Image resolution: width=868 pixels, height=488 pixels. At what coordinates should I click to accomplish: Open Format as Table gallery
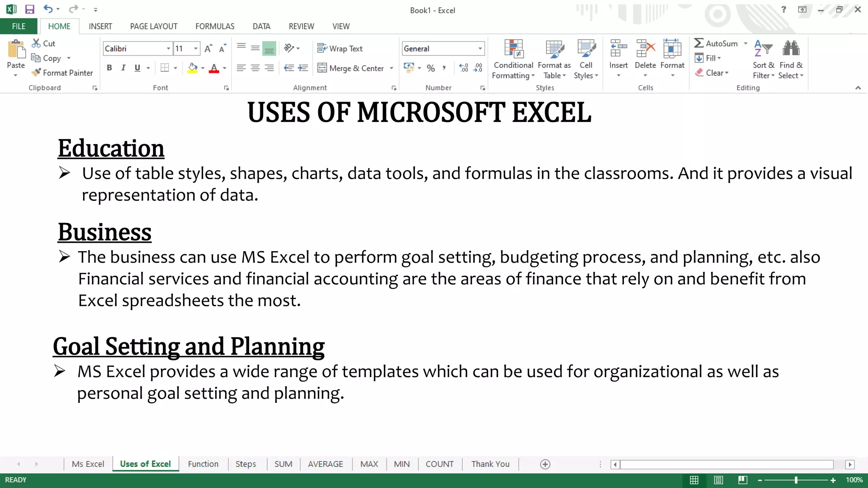554,59
